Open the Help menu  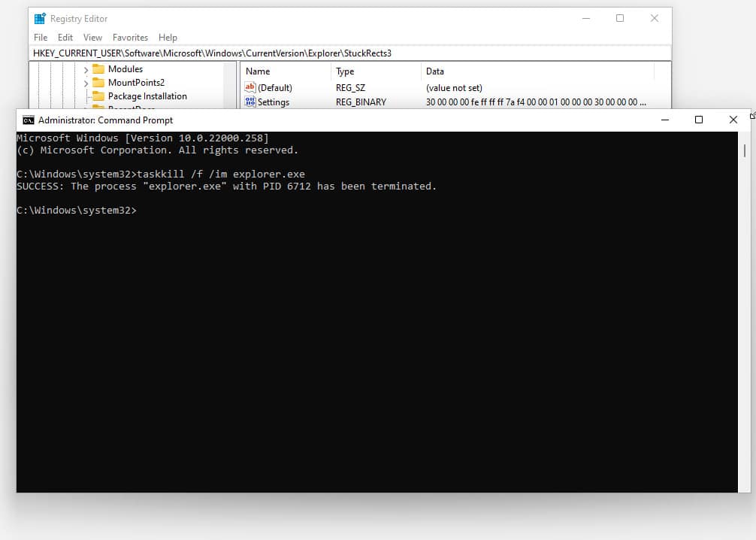168,37
